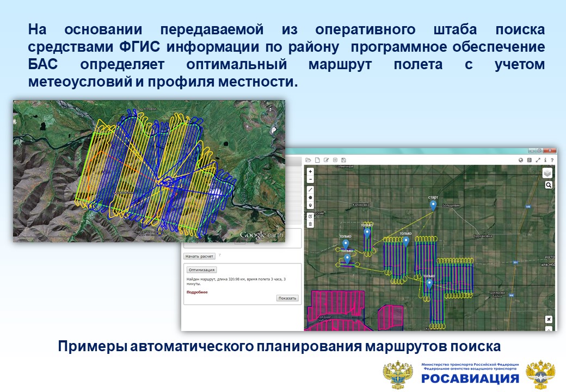This screenshot has width=566, height=392.
Task: Click the edit layers icon on map
Action: (x=310, y=216)
